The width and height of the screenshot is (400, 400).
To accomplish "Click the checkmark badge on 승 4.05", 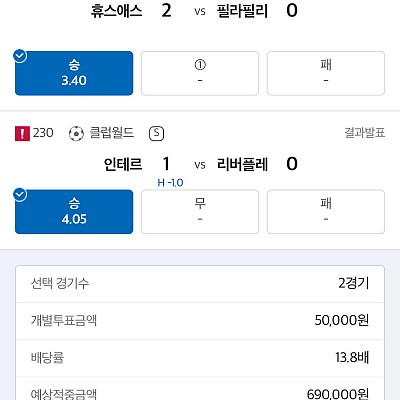I will tap(20, 195).
